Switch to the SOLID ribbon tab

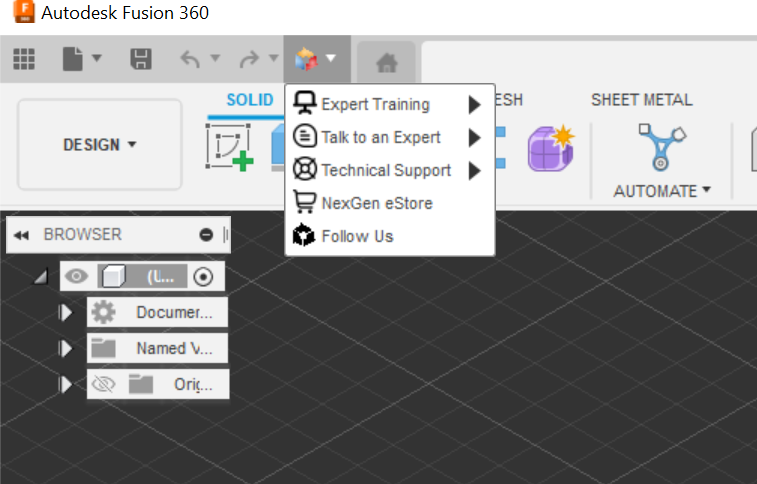[x=250, y=100]
